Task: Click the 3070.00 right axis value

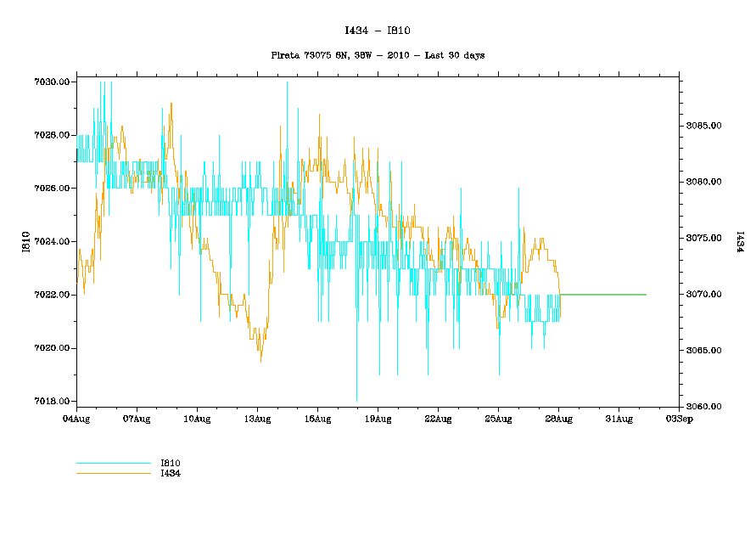Action: (703, 295)
